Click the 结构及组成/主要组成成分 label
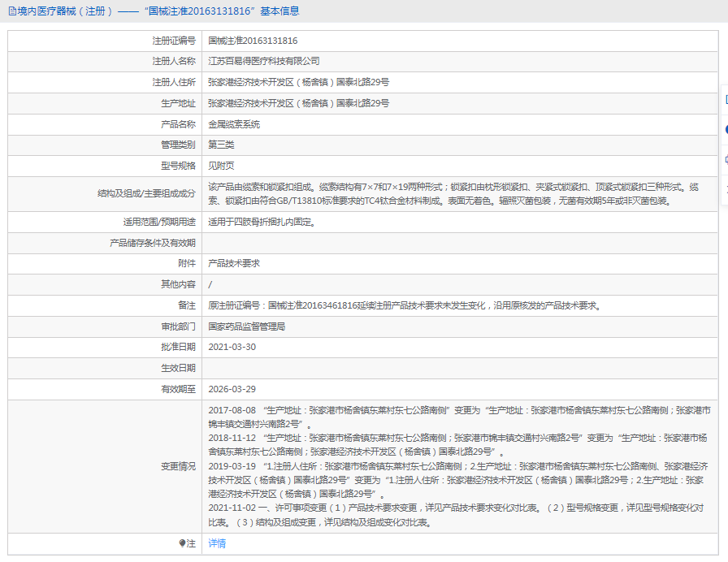This screenshot has height=562, width=728. (146, 193)
